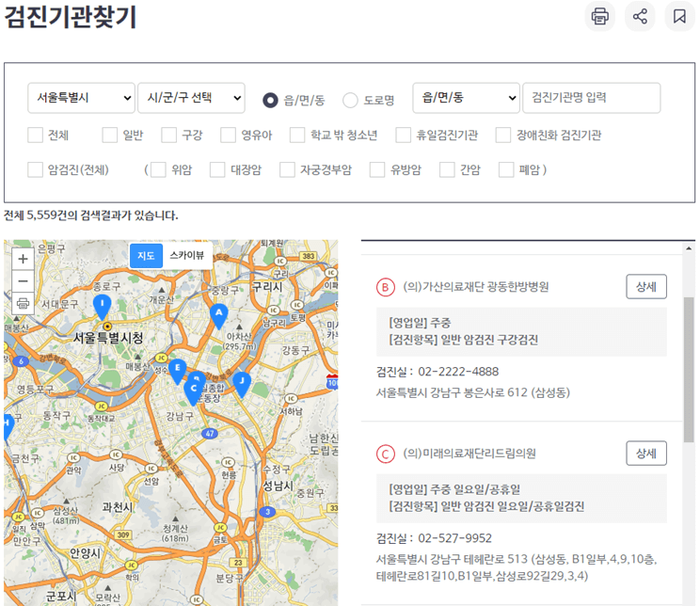The height and width of the screenshot is (606, 700).
Task: Select map marker E
Action: pos(177,372)
